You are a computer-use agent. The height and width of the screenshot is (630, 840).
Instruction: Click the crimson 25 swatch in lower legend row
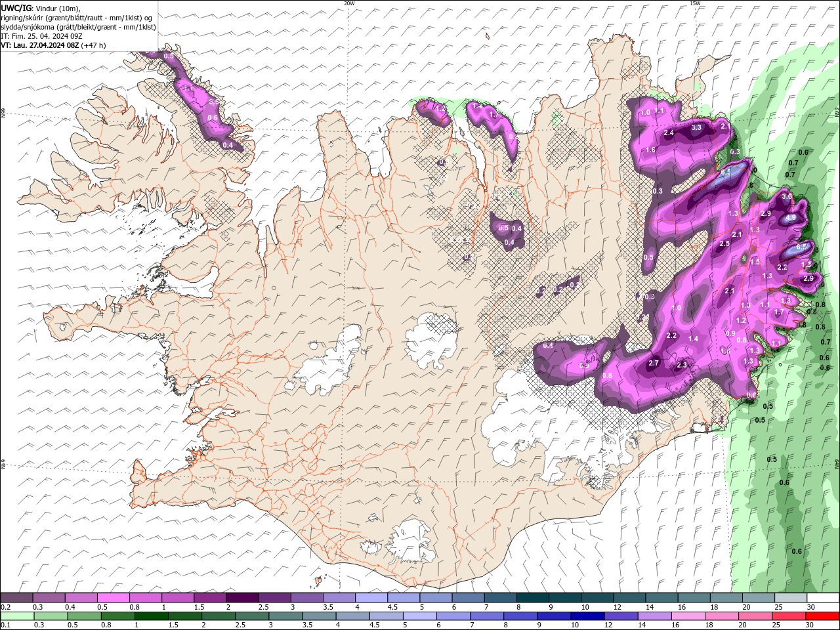788,616
